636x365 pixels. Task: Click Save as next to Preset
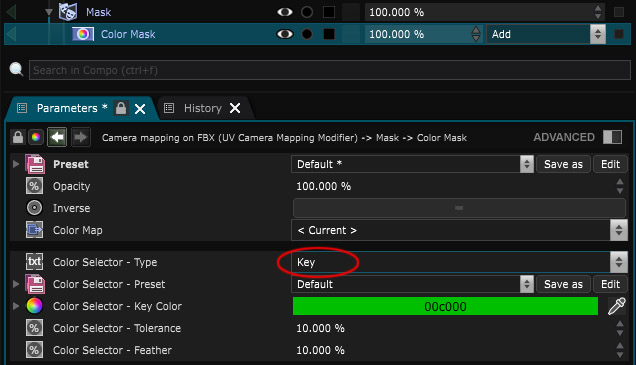563,164
